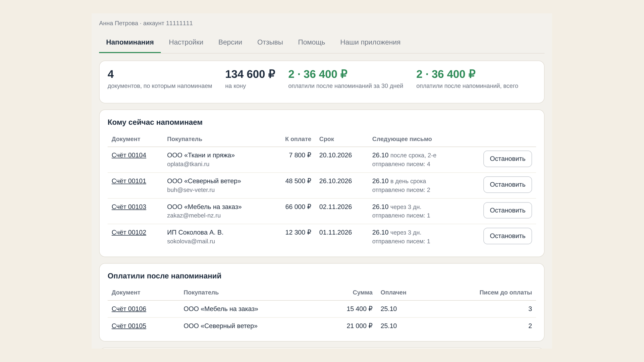Open the Наши приложения tab
The image size is (644, 362).
(370, 42)
